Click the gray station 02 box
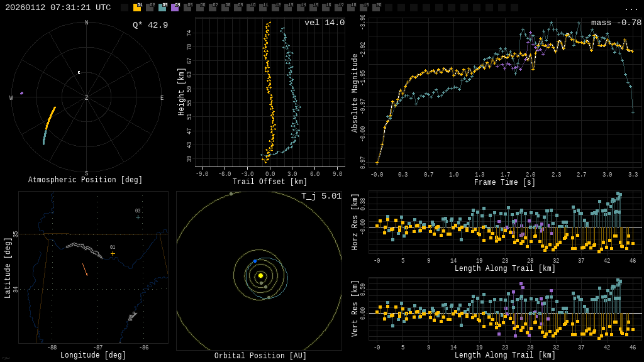The width and height of the screenshot is (644, 362). click(x=150, y=8)
